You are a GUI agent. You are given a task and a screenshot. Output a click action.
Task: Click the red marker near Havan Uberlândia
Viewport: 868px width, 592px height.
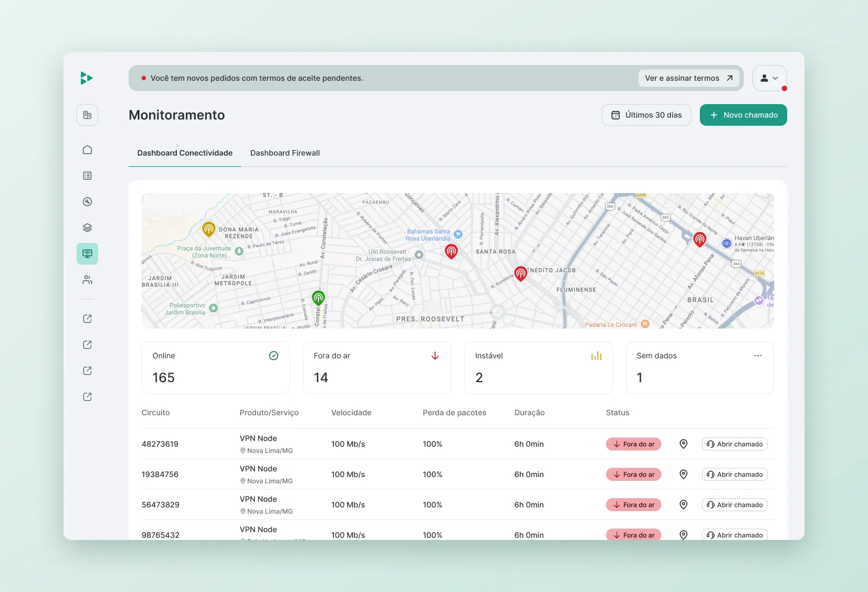point(700,239)
